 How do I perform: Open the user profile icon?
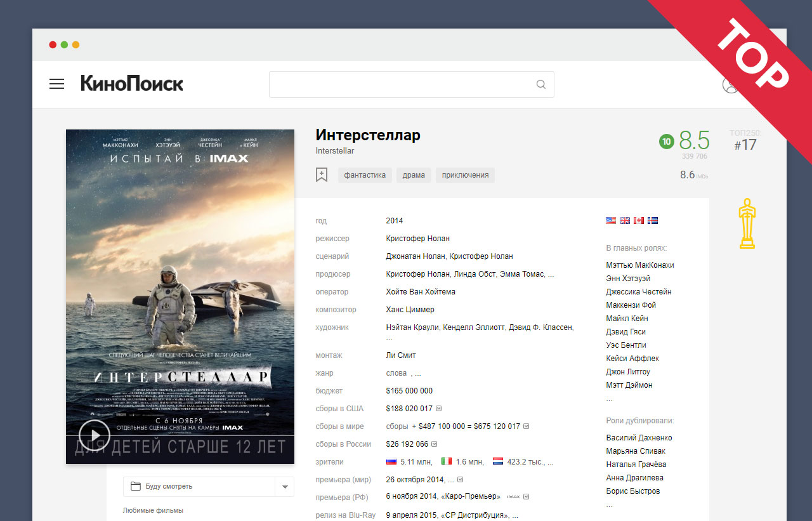click(730, 84)
